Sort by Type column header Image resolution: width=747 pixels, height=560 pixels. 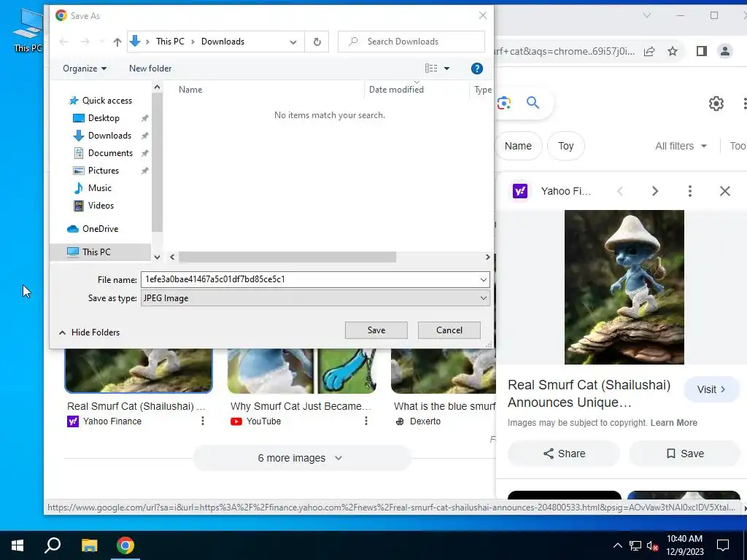[483, 90]
